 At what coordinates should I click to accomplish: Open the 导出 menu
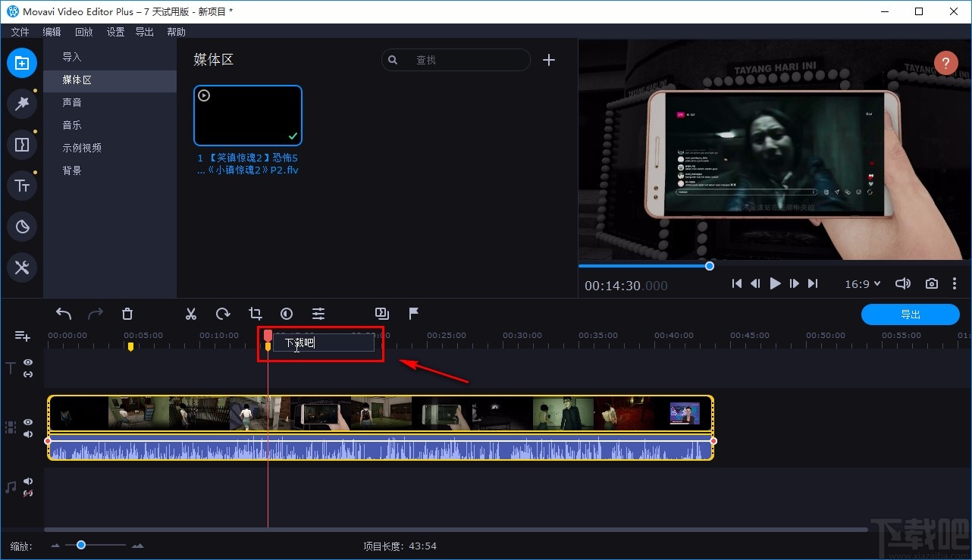[144, 32]
